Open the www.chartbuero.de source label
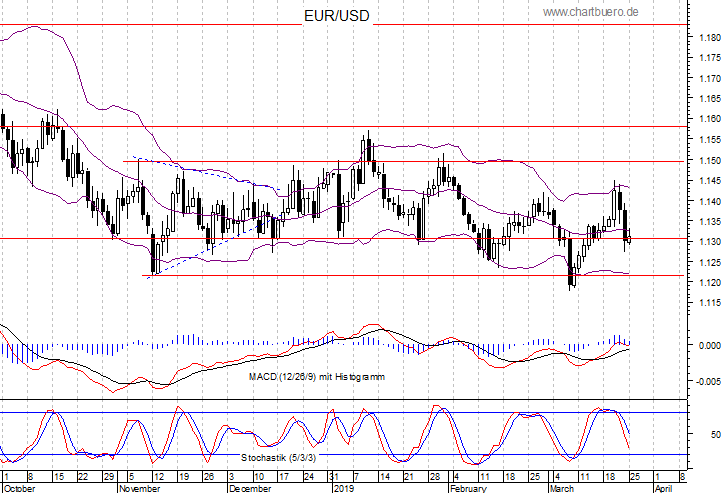723x493 pixels. pyautogui.click(x=591, y=12)
